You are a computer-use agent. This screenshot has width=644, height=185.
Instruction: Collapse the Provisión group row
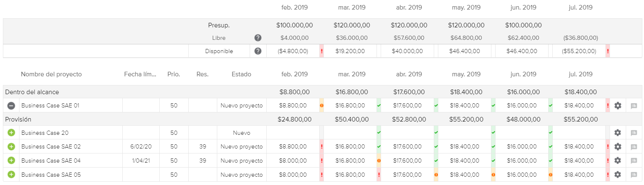tap(18, 119)
